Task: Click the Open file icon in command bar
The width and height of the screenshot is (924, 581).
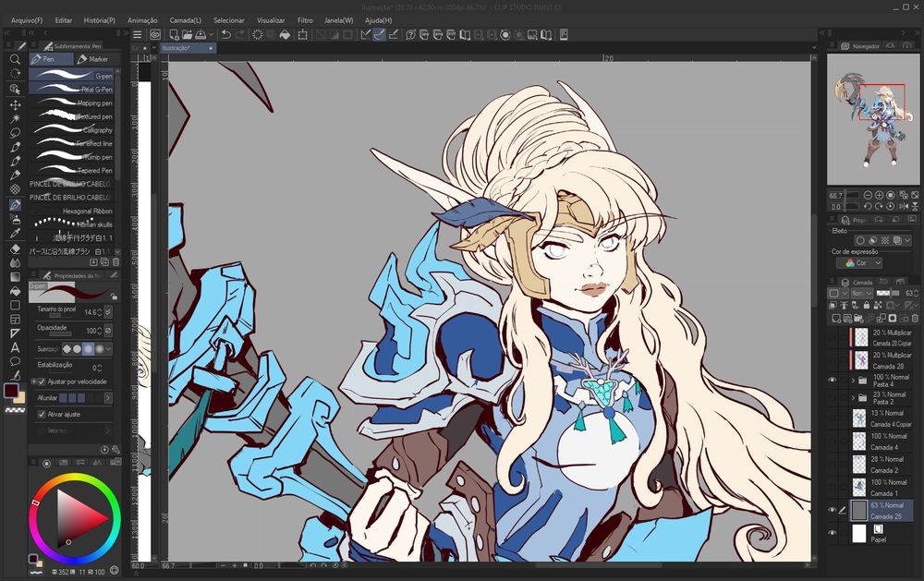Action: 187,35
